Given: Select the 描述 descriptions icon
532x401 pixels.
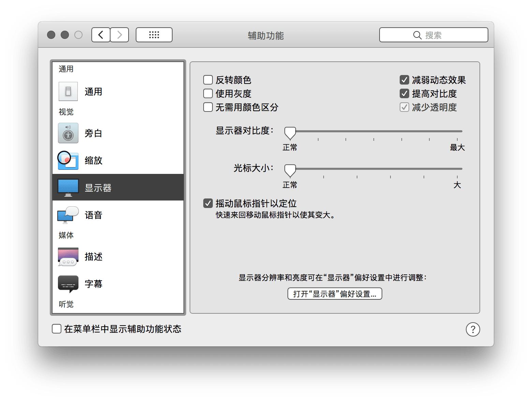Looking at the screenshot, I should [x=68, y=257].
